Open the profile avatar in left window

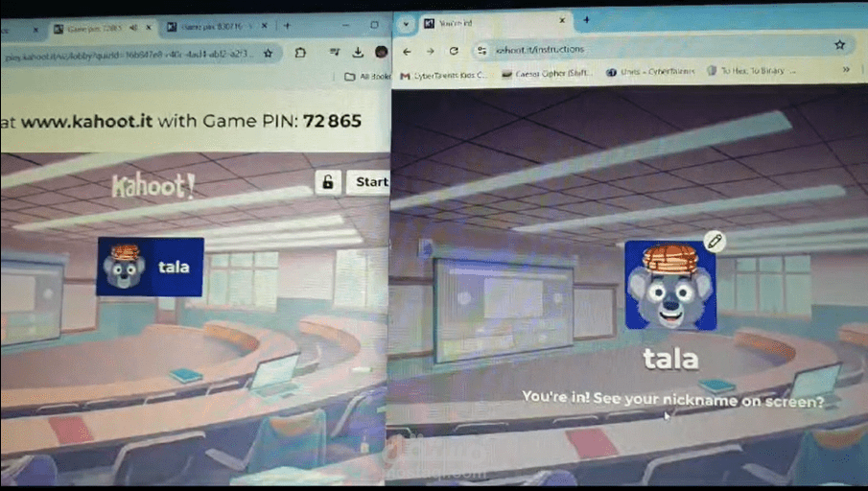[381, 52]
